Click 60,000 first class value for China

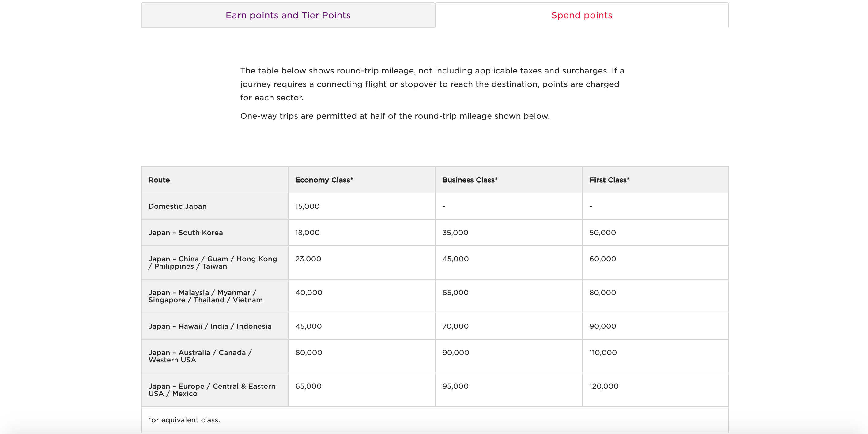click(602, 259)
